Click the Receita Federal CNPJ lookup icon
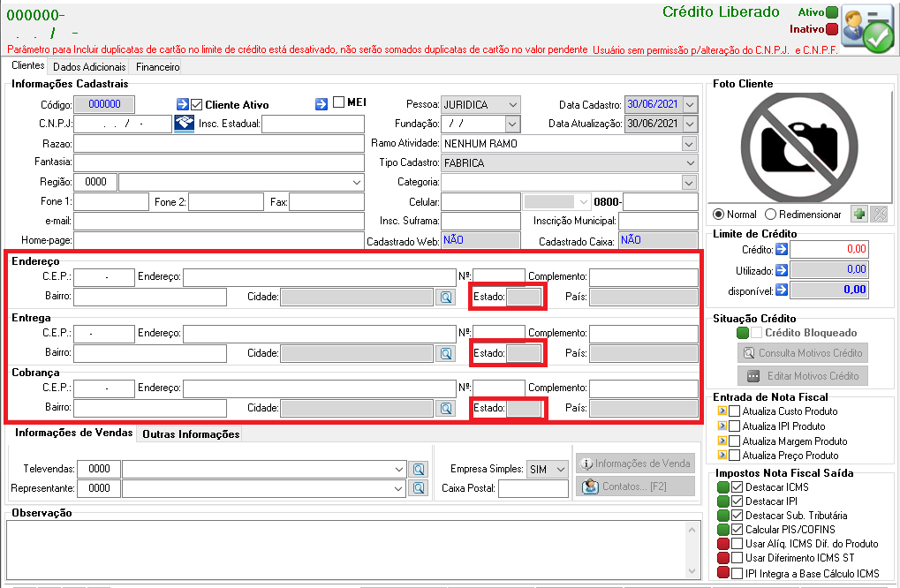Screen dimensions: 900x588 (x=185, y=124)
